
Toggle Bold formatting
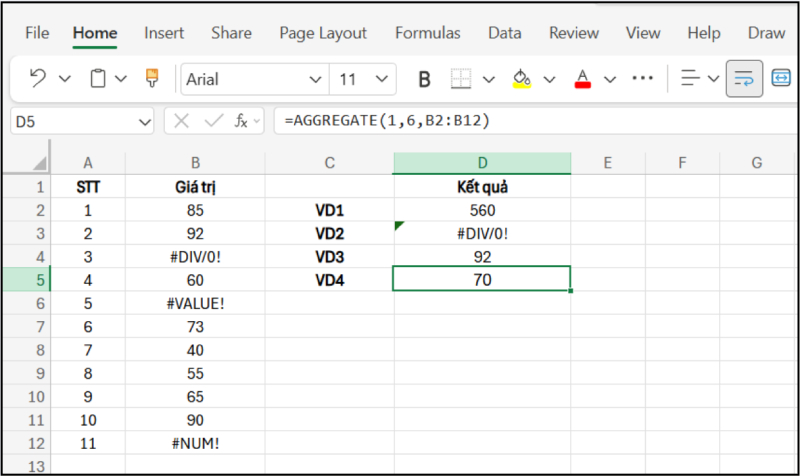424,78
